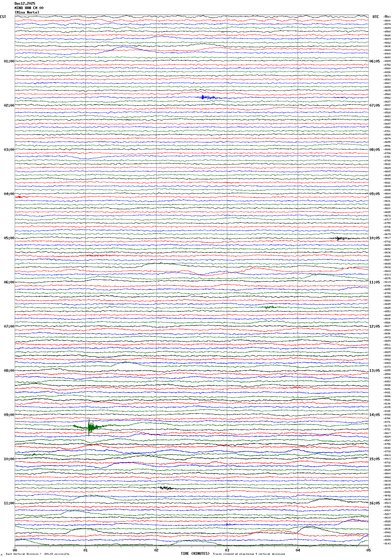Click the CST timezone label

click(3, 17)
